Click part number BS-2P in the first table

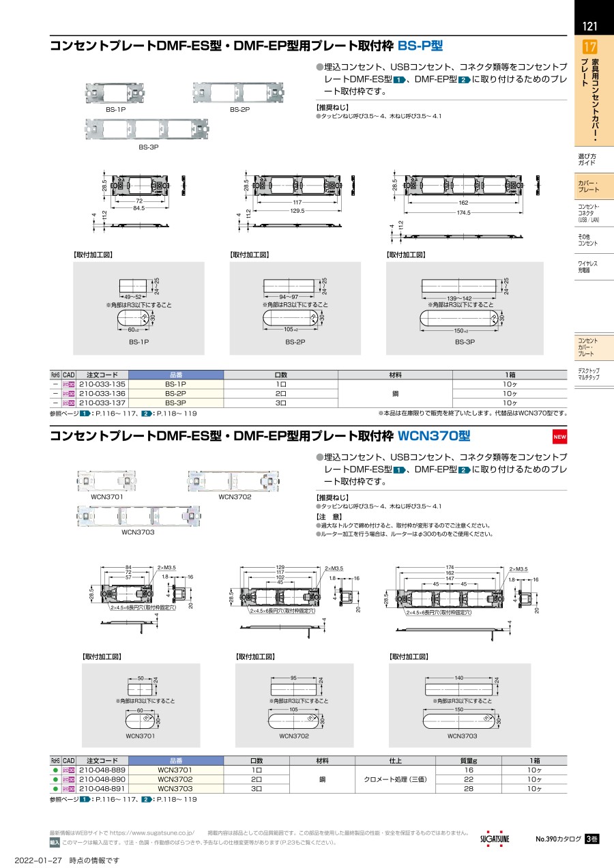(175, 394)
